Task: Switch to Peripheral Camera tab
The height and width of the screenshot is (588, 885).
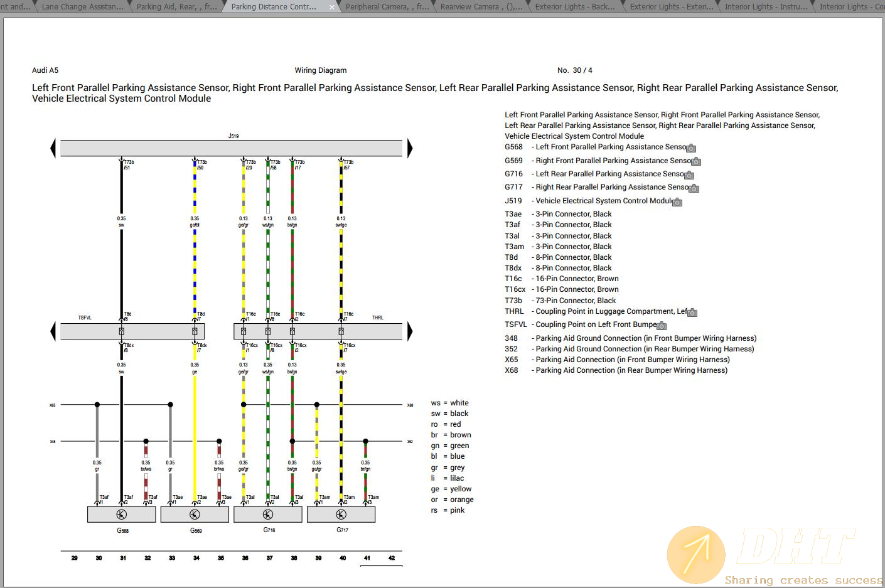Action: pos(387,7)
